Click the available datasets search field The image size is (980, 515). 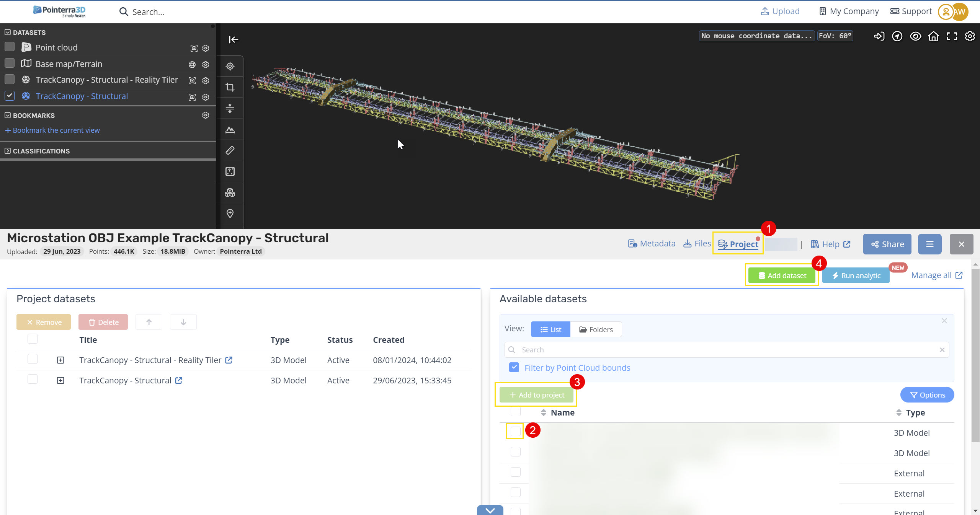pyautogui.click(x=724, y=349)
